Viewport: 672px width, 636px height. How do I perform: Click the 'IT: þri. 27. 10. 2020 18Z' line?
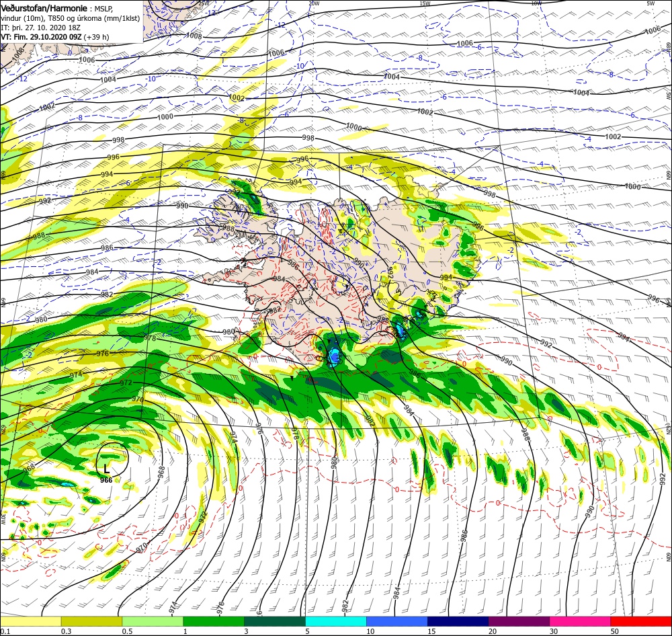click(x=41, y=28)
